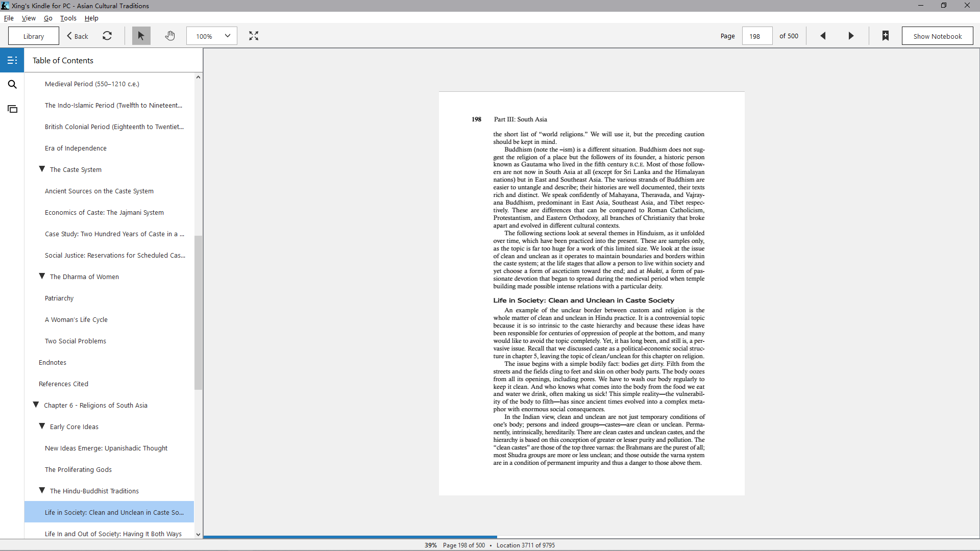
Task: Select the hand pan tool
Action: point(170,36)
